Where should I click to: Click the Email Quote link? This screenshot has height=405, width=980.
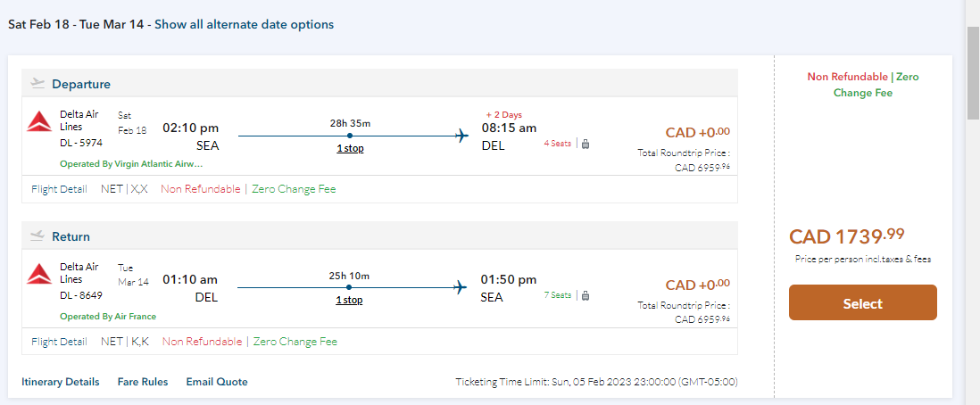[217, 382]
